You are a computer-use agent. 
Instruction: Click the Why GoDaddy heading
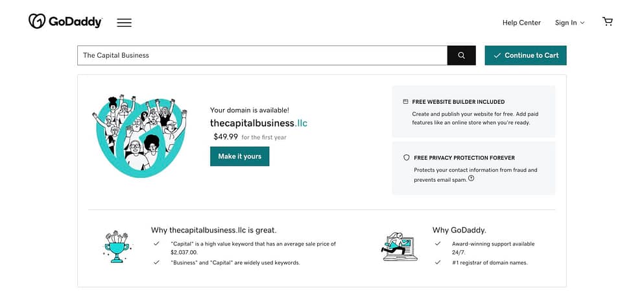click(x=459, y=230)
